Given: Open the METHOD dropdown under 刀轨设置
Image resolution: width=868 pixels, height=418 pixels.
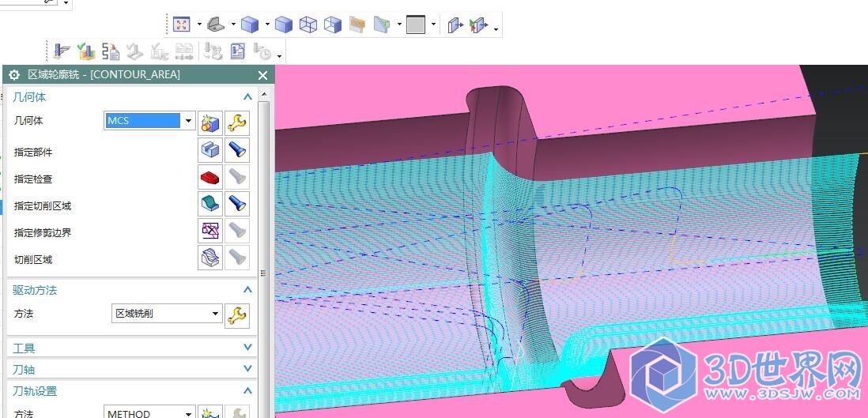Looking at the screenshot, I should click(x=188, y=413).
